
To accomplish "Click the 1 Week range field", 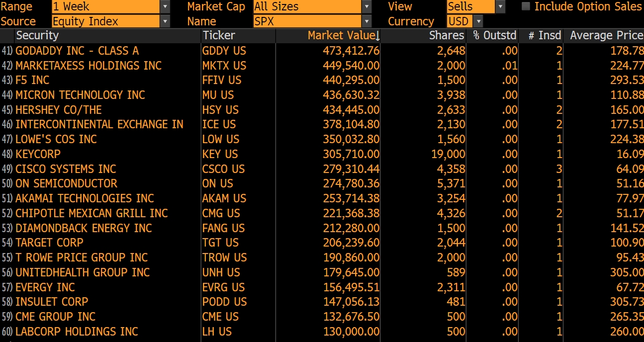I will pos(105,7).
